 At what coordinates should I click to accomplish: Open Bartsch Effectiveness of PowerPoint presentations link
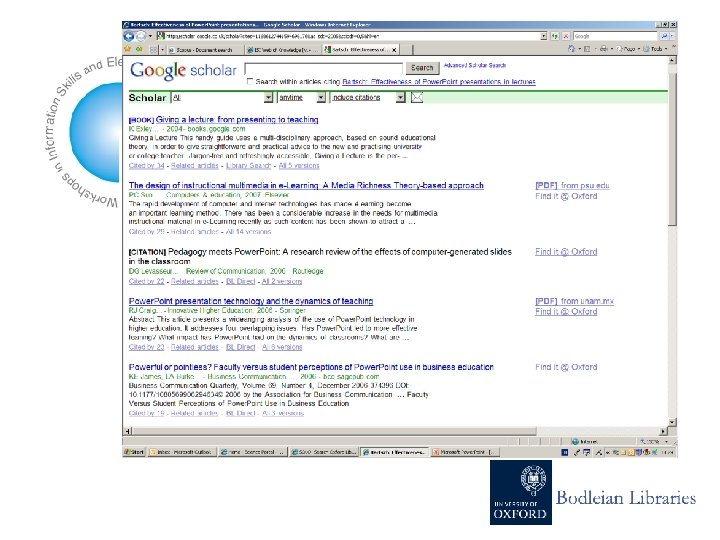point(439,82)
